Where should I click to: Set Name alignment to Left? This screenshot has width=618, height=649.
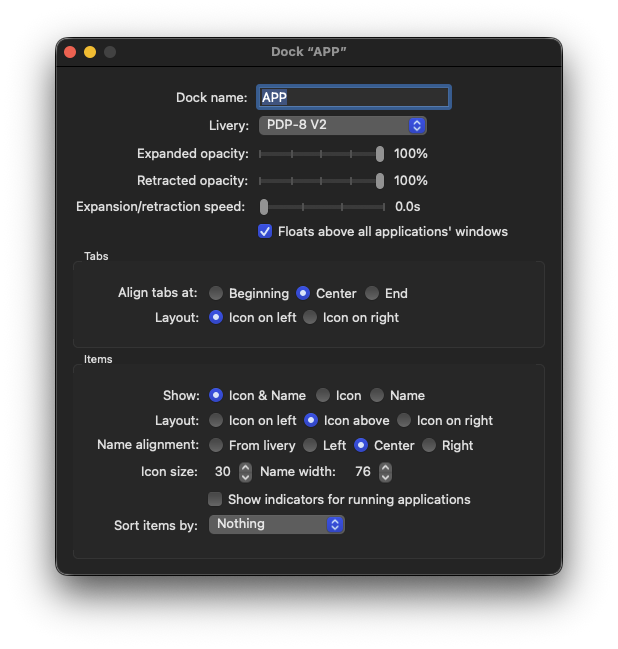click(x=310, y=446)
